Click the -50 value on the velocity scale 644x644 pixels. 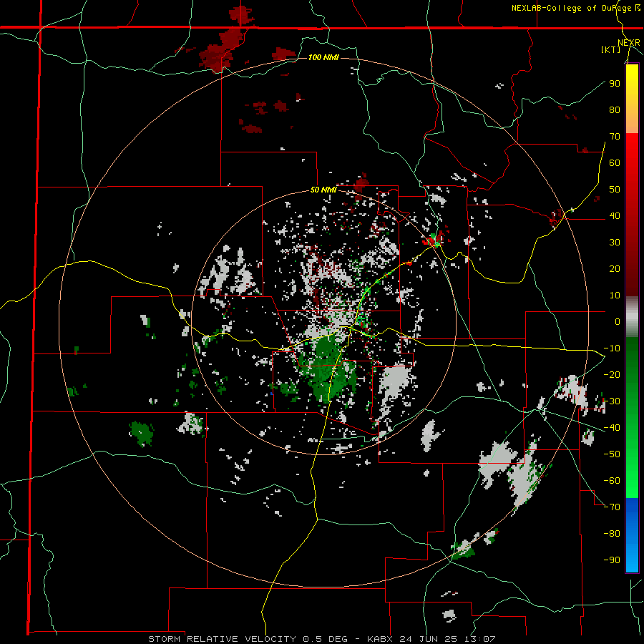(x=612, y=454)
